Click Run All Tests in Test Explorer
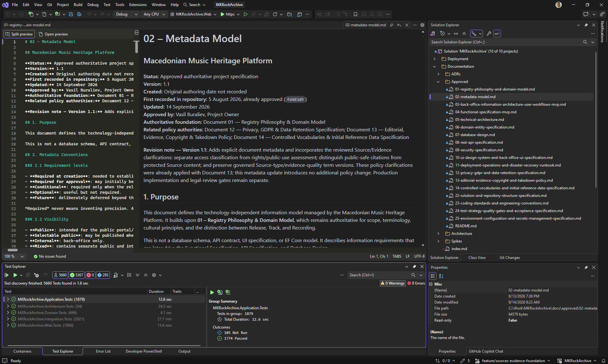The width and height of the screenshot is (608, 364). pos(7,275)
